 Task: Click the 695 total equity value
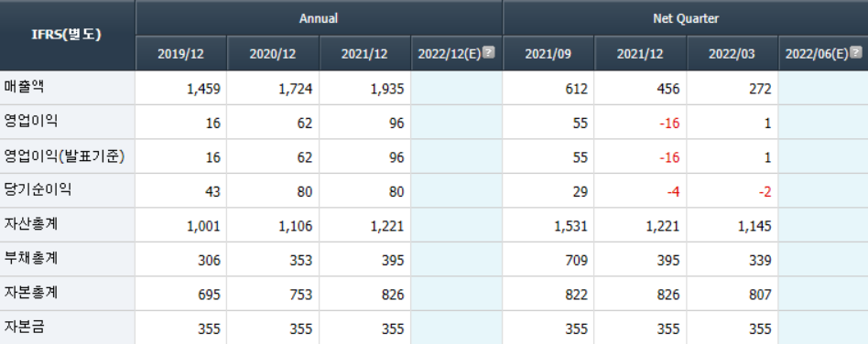click(210, 295)
